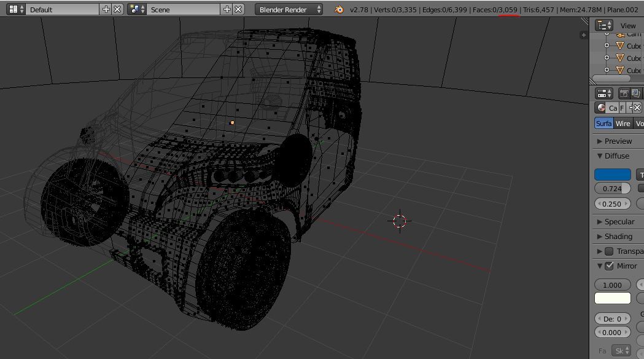Enable the Transparency checkbox
644x359 pixels.
[x=609, y=251]
